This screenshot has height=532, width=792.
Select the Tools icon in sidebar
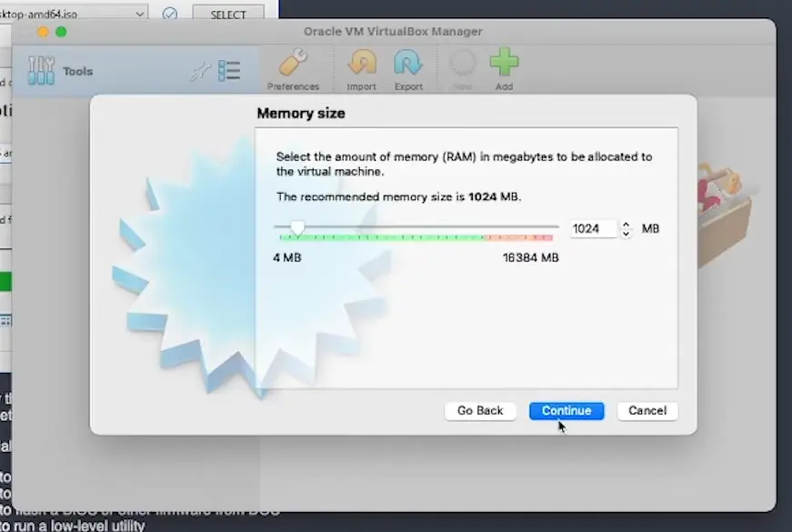click(41, 70)
